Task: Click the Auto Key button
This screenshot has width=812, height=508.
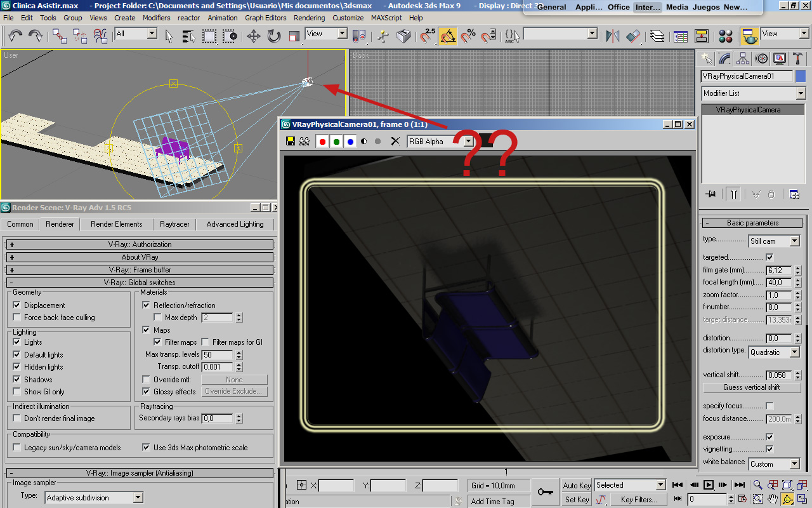Action: pos(577,486)
